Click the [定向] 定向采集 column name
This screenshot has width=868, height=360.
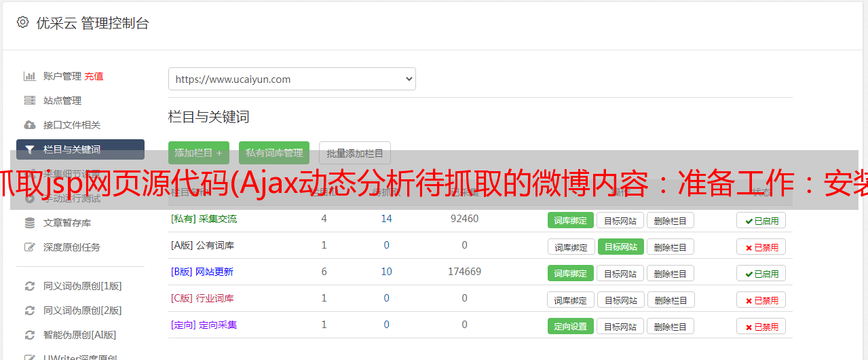pyautogui.click(x=204, y=325)
